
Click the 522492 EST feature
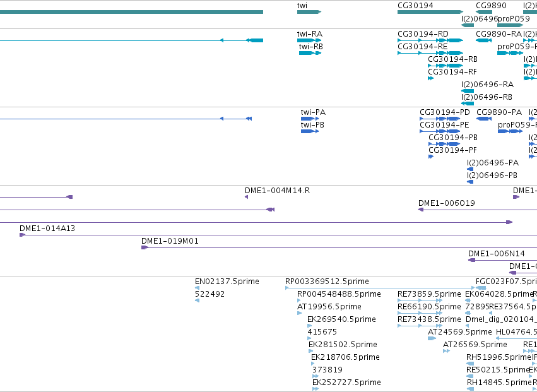197,301
